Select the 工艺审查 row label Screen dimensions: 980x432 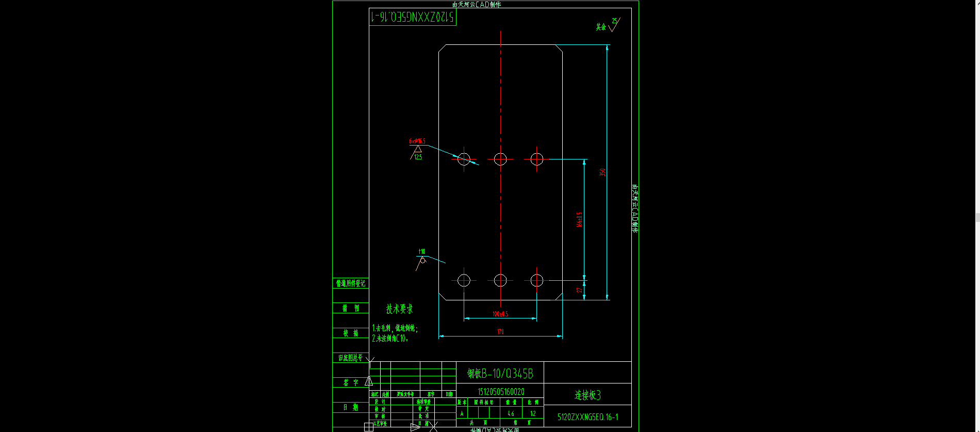380,423
